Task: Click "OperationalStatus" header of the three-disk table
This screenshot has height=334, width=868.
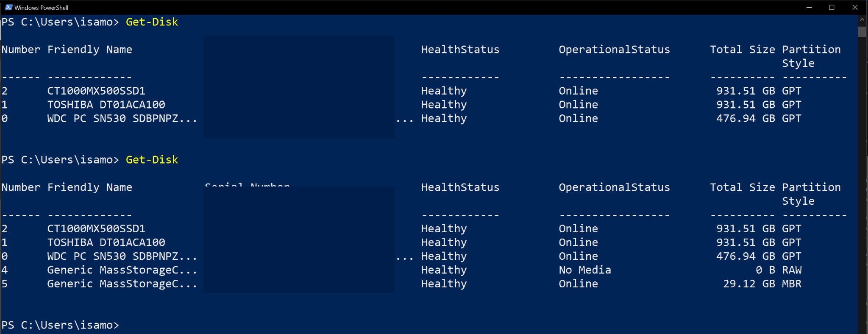Action: [614, 50]
